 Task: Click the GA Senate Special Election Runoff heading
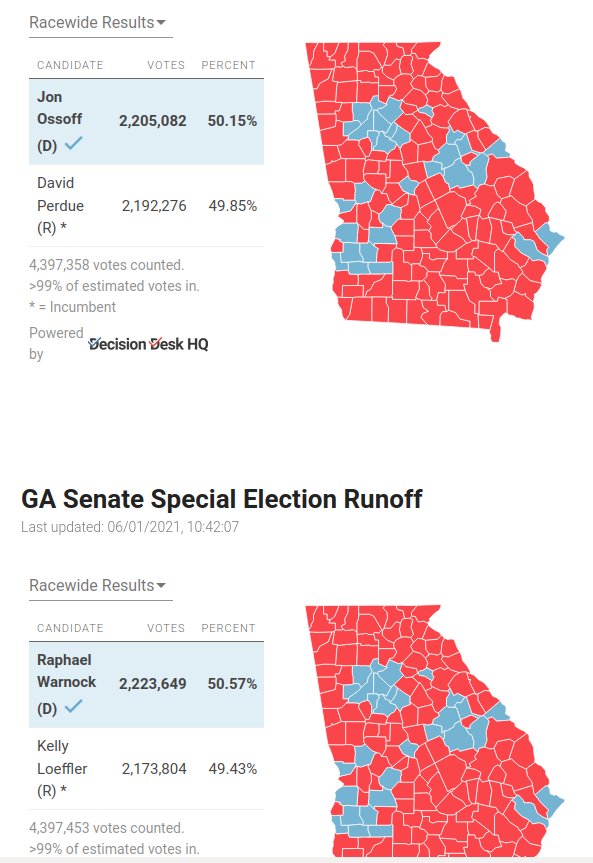pyautogui.click(x=221, y=499)
